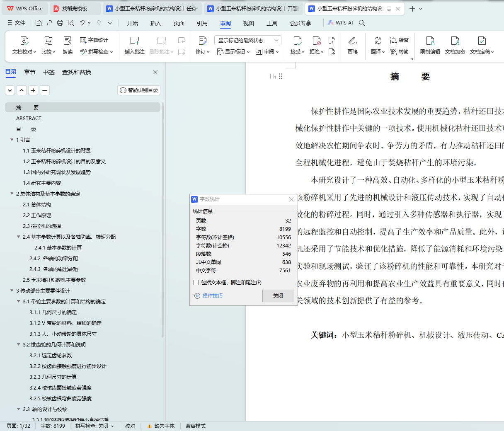Click the Undo arrow icon
504x431 pixels.
tap(82, 23)
